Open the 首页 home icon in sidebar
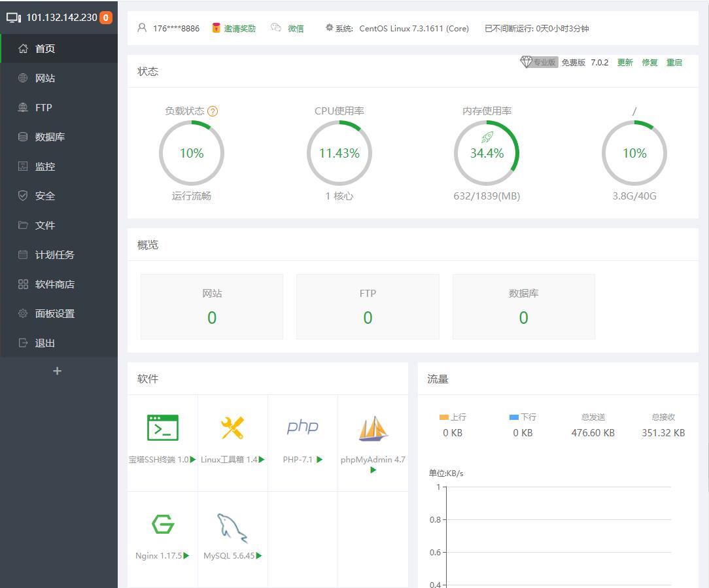709x588 pixels. click(x=23, y=48)
